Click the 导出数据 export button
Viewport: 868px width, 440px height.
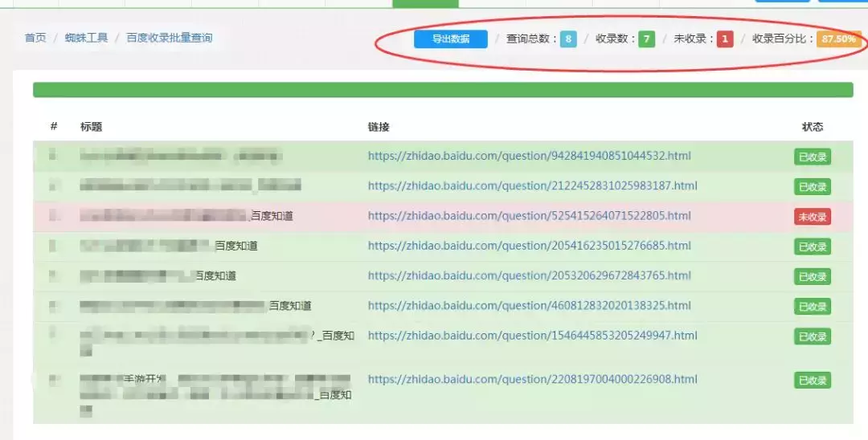coord(451,39)
